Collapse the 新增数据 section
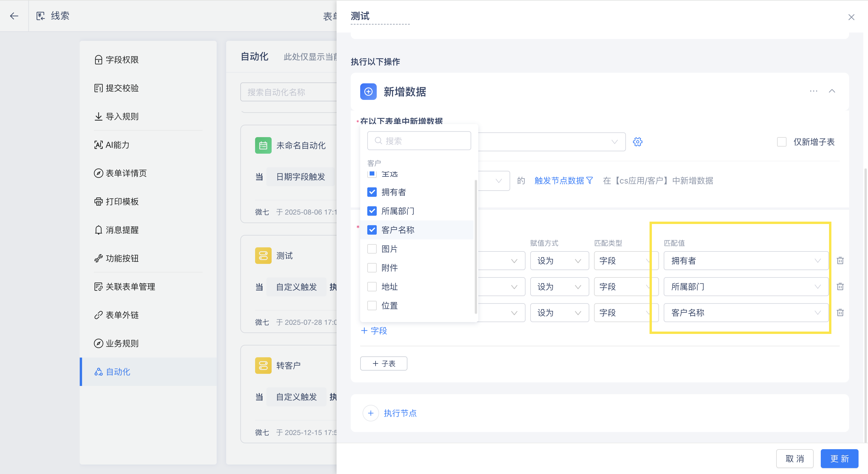Image resolution: width=868 pixels, height=474 pixels. (832, 91)
